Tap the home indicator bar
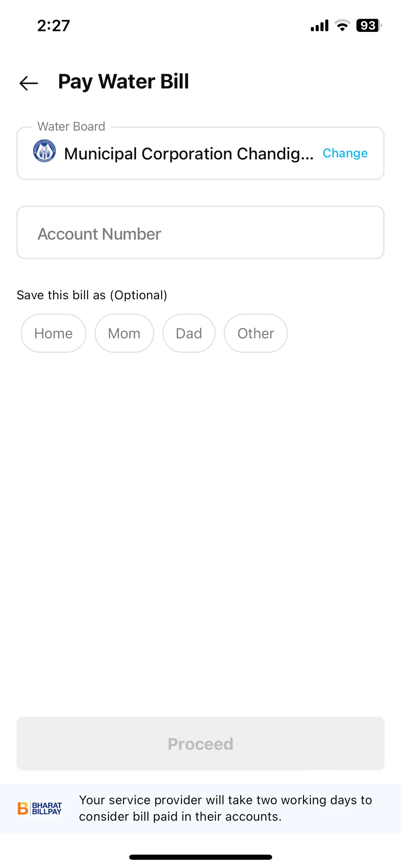This screenshot has width=401, height=868. click(x=200, y=857)
